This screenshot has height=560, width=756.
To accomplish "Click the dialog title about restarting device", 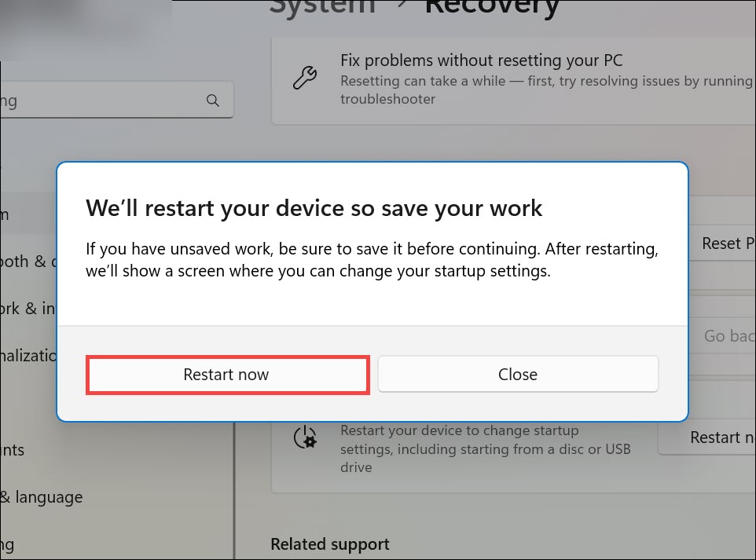I will [314, 208].
